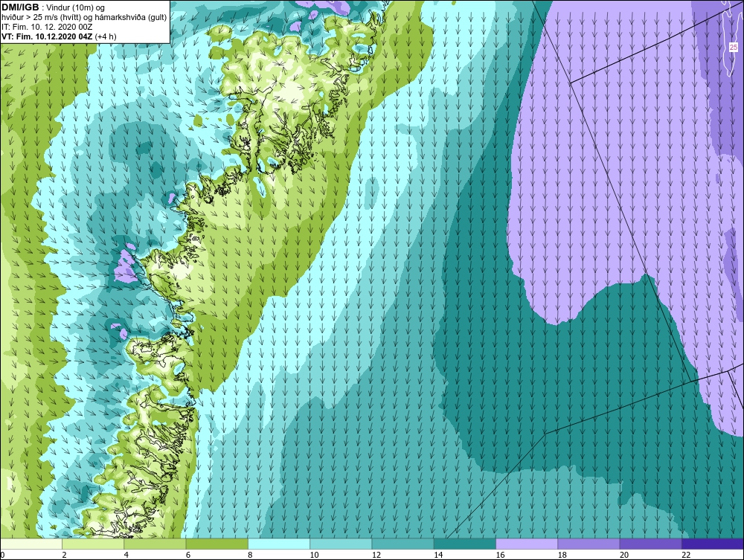Click the "VT: Fim. 10.12.2020 04Z" valid time text

[47, 36]
